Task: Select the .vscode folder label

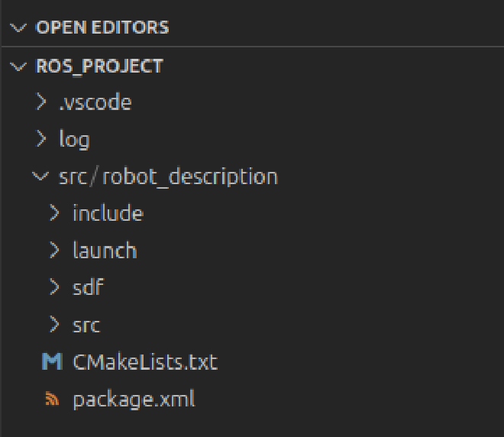Action: click(95, 102)
